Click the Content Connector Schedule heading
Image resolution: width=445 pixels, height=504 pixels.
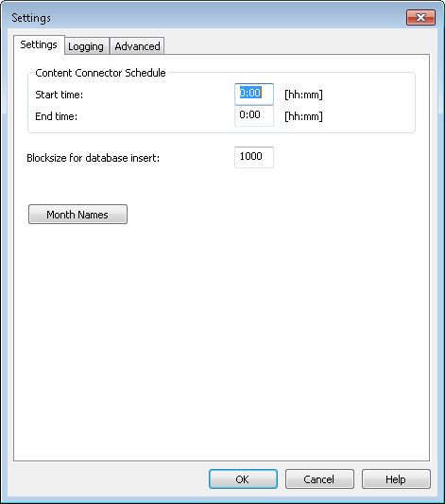pos(100,73)
